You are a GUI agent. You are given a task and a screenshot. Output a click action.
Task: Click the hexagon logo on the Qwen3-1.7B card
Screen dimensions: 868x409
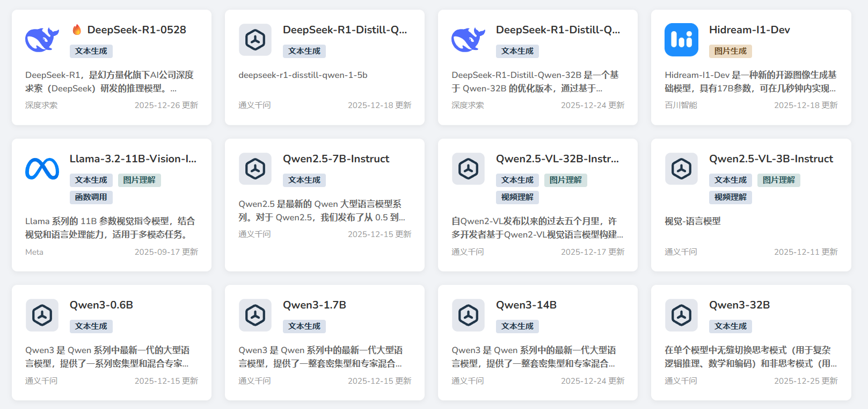(256, 315)
